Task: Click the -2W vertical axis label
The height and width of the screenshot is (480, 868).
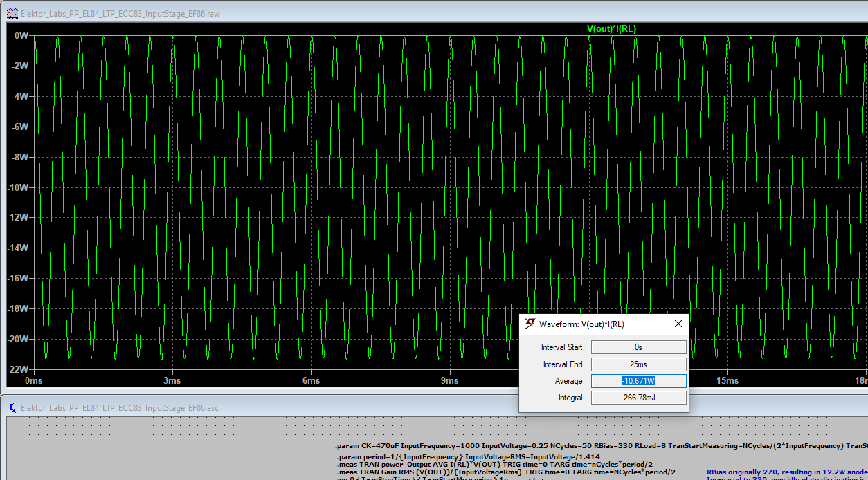Action: (20, 66)
